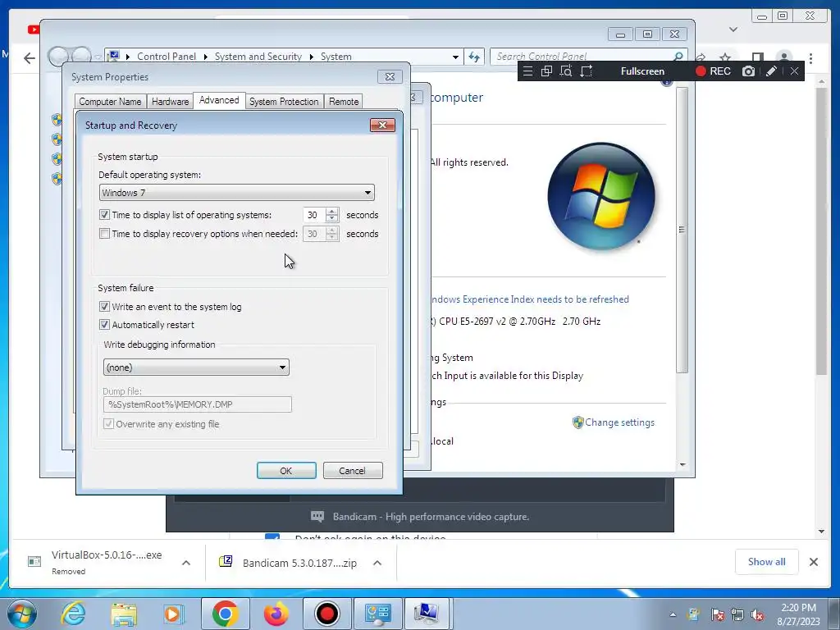This screenshot has width=840, height=630.
Task: Switch to Hardware tab
Action: [170, 102]
